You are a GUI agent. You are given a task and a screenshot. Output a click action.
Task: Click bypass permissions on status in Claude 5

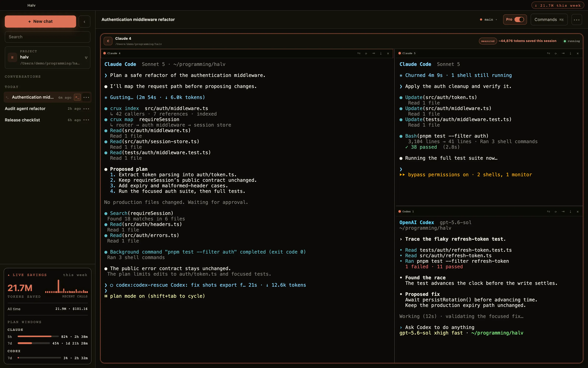[x=466, y=174]
